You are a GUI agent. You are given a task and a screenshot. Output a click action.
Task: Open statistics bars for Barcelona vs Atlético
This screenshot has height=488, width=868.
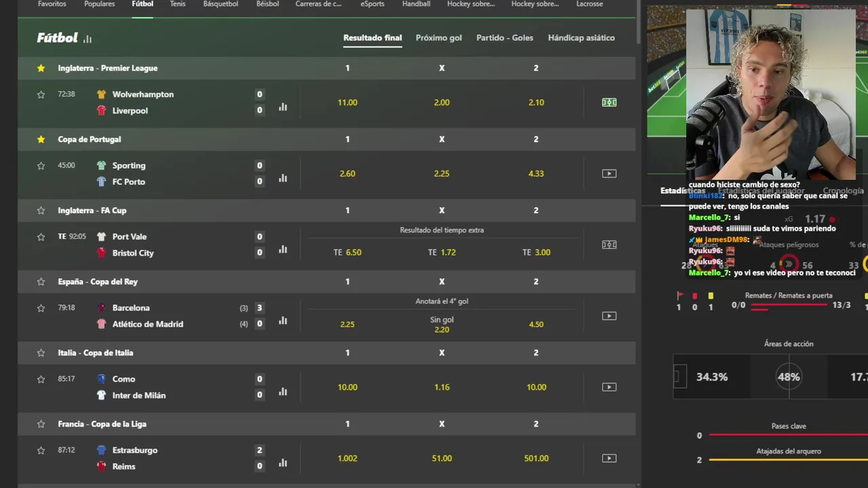pos(283,321)
